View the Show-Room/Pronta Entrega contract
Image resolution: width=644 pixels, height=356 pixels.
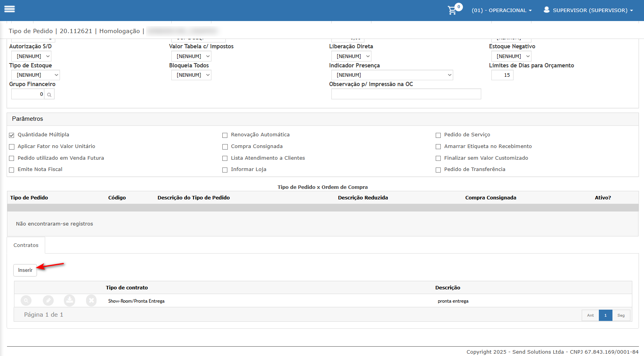click(26, 300)
